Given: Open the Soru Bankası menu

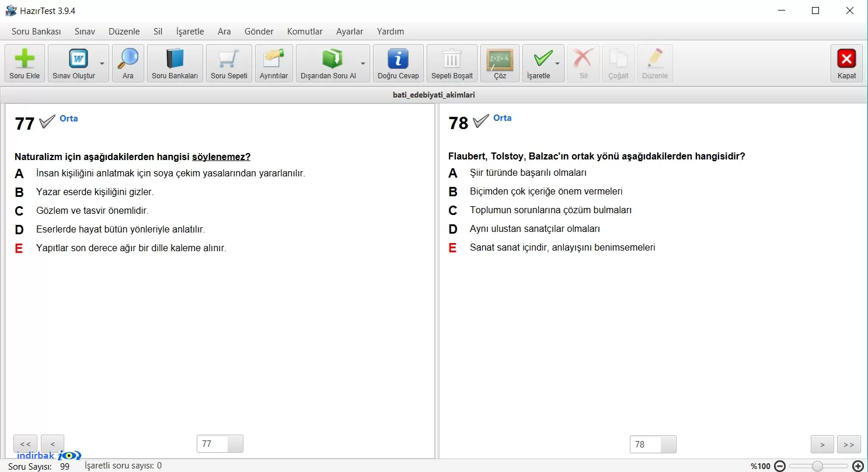Looking at the screenshot, I should click(x=36, y=32).
